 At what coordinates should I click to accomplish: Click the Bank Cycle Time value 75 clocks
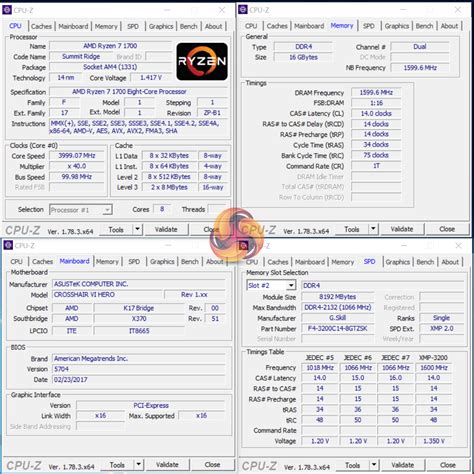(x=376, y=155)
